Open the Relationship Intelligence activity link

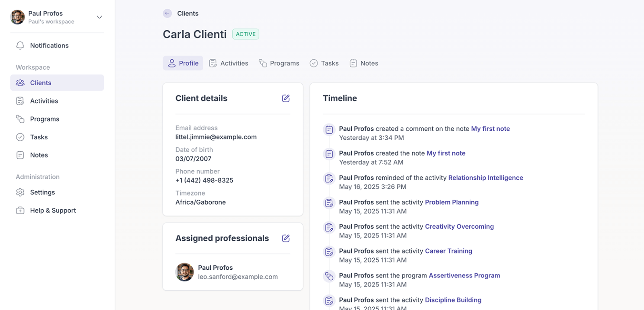click(485, 178)
